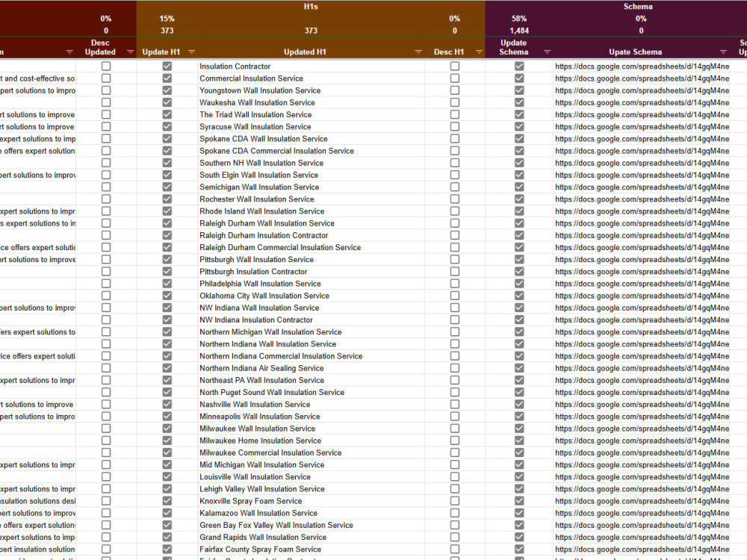This screenshot has width=747, height=560.
Task: Select cell 'Northern Michigan Wall Insulation Service'
Action: pyautogui.click(x=311, y=332)
